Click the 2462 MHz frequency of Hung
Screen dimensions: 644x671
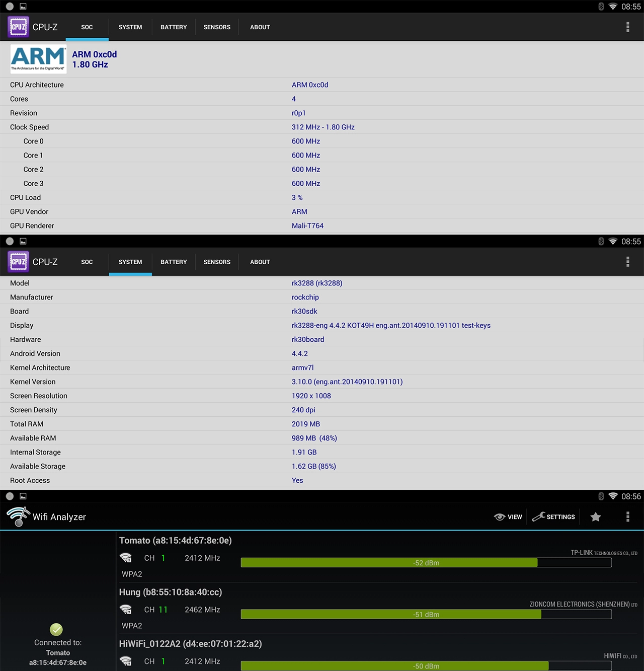[x=202, y=610]
